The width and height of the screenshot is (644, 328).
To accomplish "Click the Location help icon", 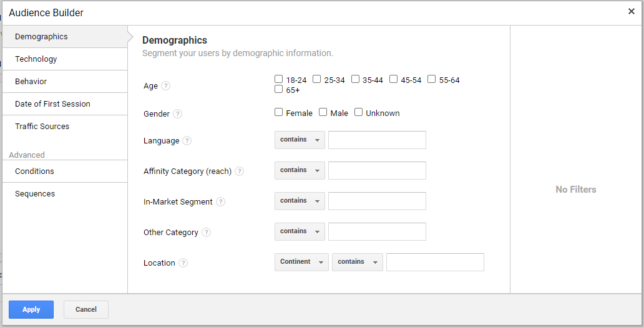I will pos(183,263).
